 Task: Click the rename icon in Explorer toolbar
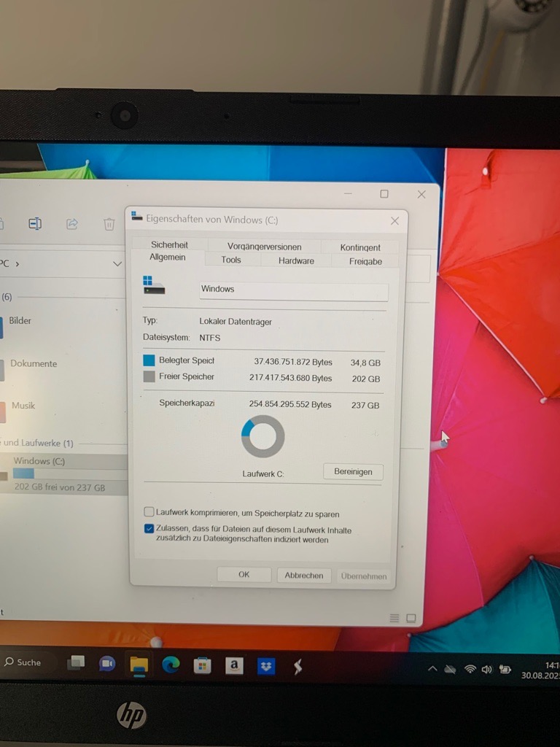point(35,223)
